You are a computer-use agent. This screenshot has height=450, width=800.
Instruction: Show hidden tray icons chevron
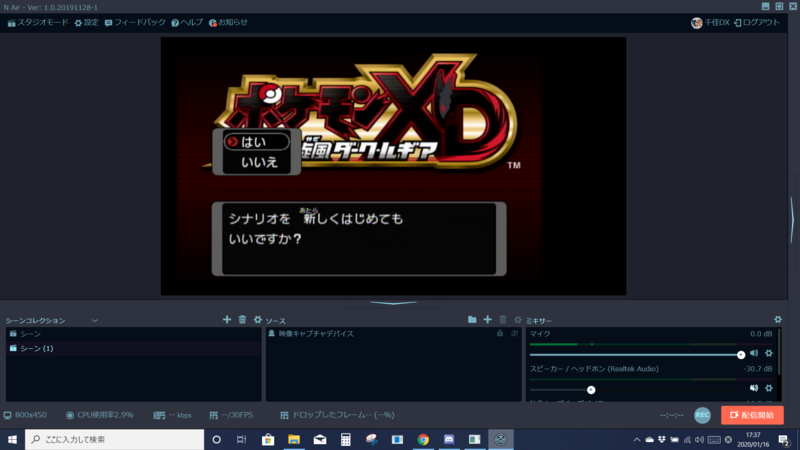[637, 440]
